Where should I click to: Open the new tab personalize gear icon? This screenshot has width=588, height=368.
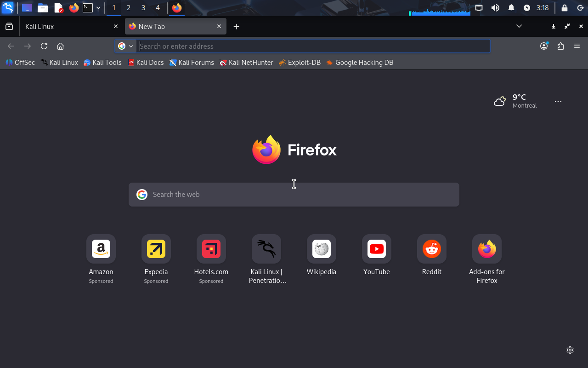pyautogui.click(x=570, y=350)
